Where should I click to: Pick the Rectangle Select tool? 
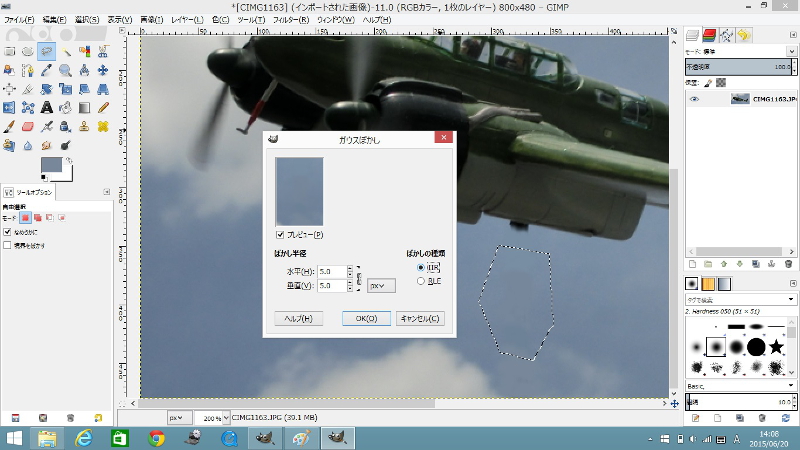click(x=8, y=51)
